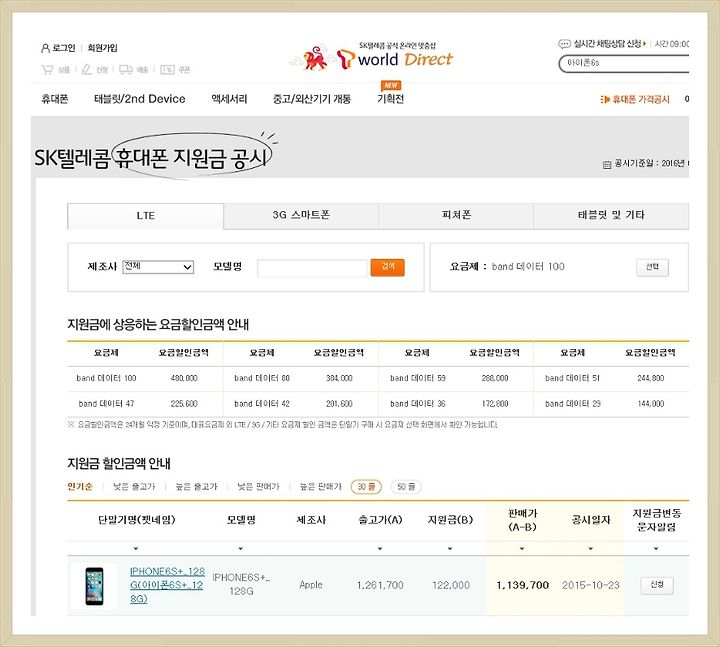Click the top search box containing 아이폰6s
The image size is (720, 647).
(624, 63)
